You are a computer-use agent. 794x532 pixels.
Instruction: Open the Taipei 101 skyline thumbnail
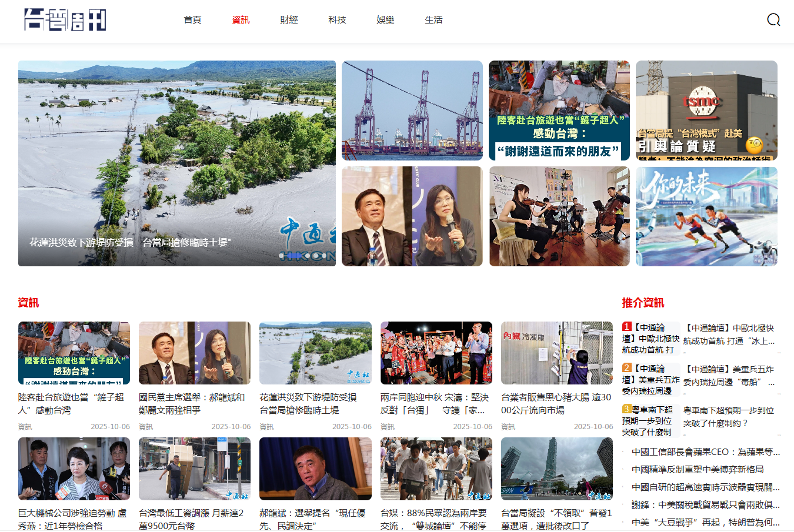click(x=556, y=469)
